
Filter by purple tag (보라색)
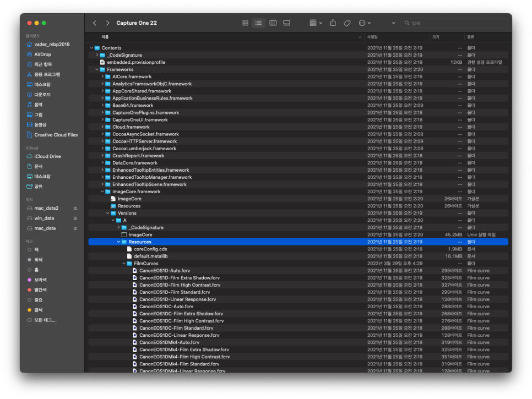coord(40,280)
